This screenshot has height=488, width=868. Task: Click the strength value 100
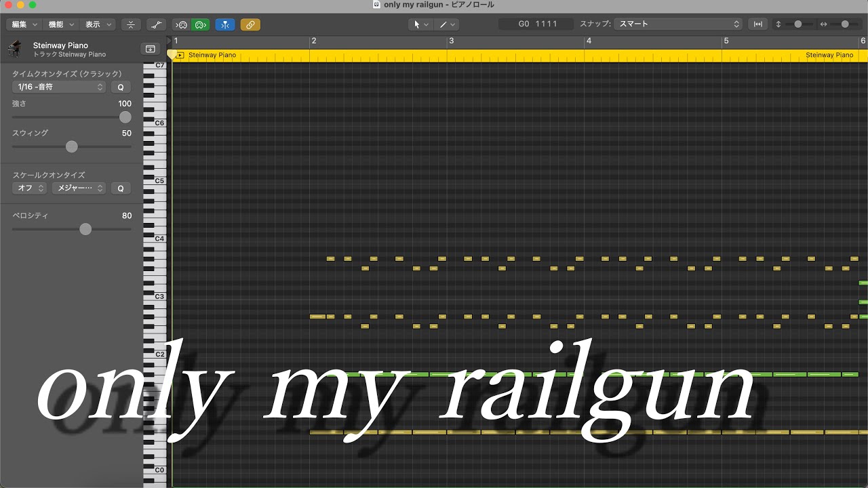[125, 104]
